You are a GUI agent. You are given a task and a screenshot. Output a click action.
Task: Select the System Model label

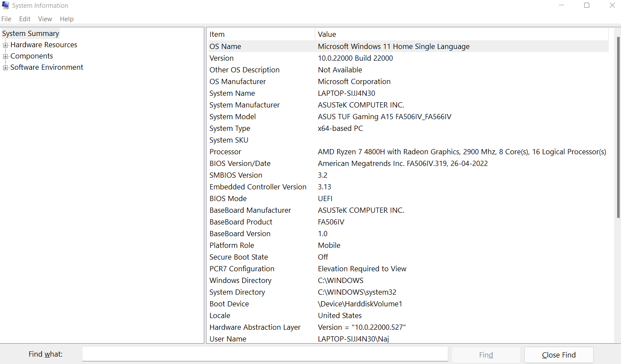point(232,117)
